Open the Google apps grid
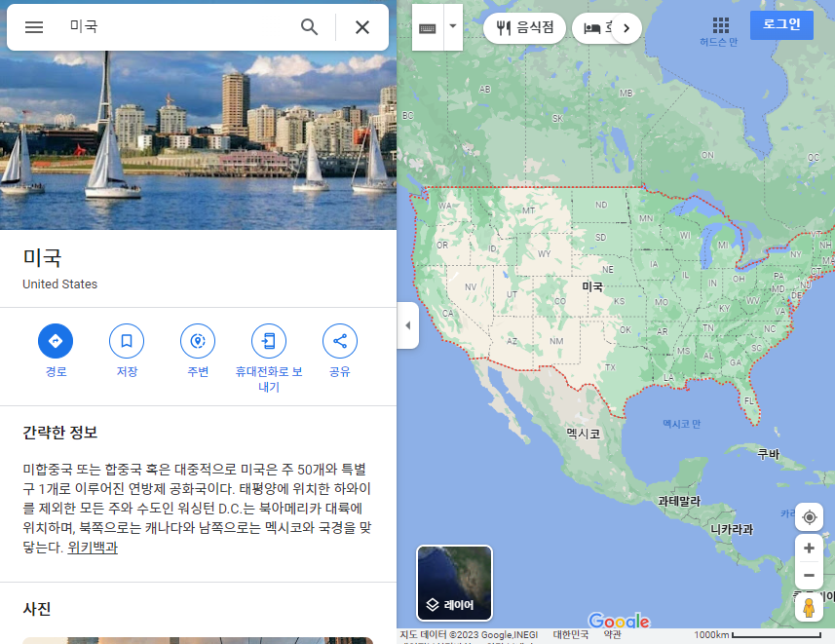835x644 pixels. [x=720, y=25]
